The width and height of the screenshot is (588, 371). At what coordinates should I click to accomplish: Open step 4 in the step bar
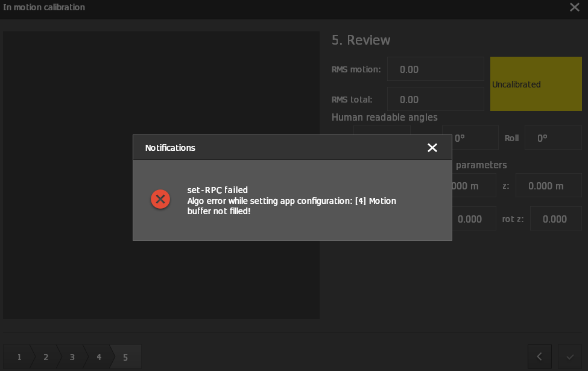(x=98, y=357)
